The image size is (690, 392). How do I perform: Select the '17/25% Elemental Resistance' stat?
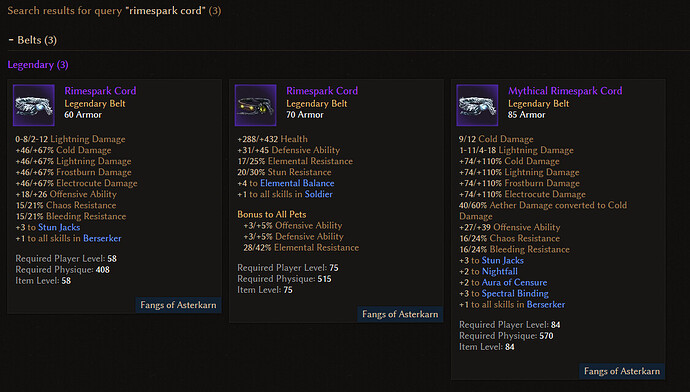pos(295,161)
